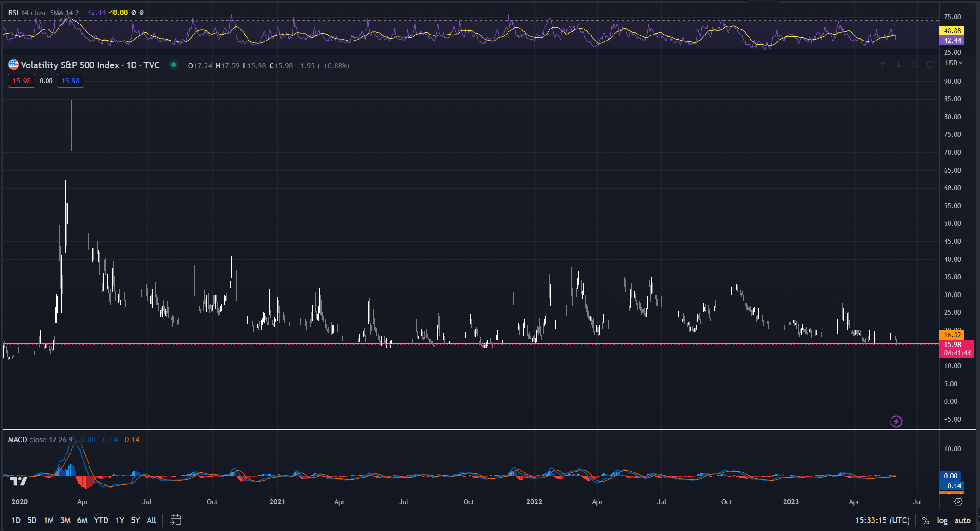This screenshot has width=980, height=531.
Task: Click the blue 15.98 buy price button
Action: [x=71, y=81]
